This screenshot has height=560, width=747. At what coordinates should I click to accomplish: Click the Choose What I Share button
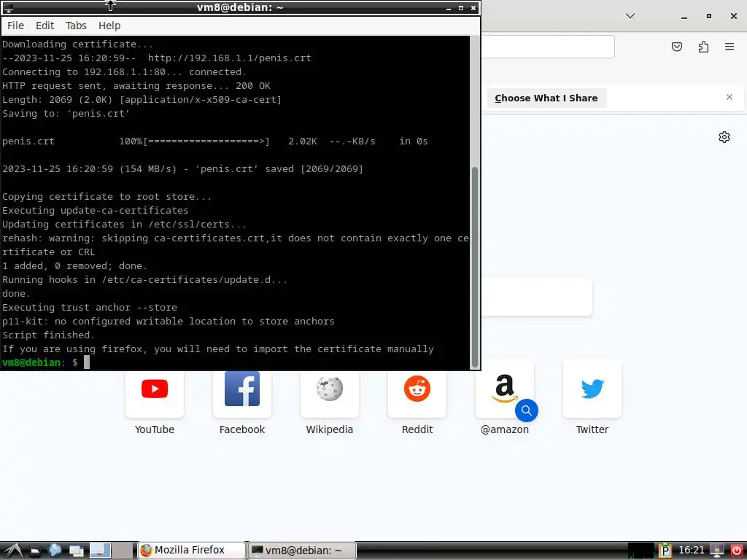pyautogui.click(x=546, y=98)
